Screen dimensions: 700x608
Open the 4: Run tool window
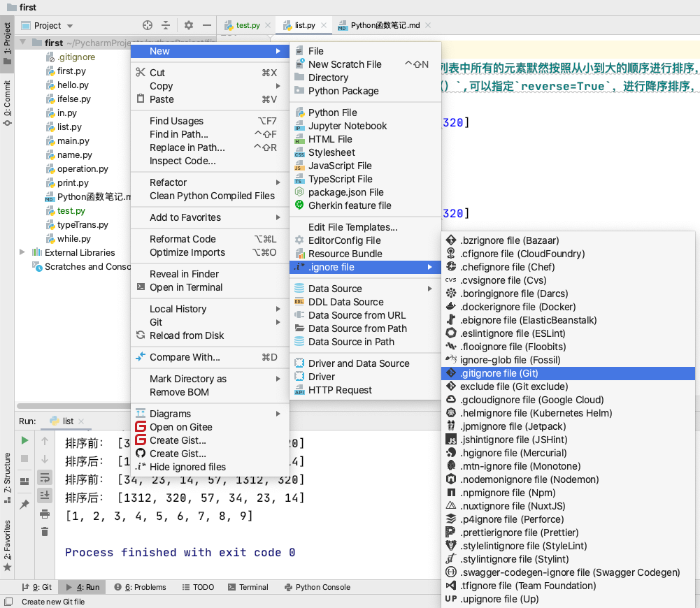coord(83,587)
